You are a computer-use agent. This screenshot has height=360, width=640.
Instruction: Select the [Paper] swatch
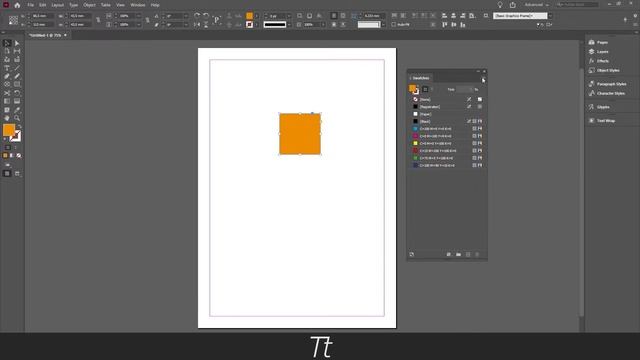[x=447, y=114]
